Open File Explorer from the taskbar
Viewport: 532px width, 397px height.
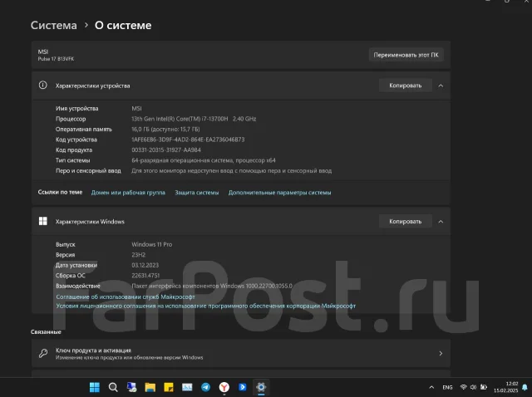150,387
